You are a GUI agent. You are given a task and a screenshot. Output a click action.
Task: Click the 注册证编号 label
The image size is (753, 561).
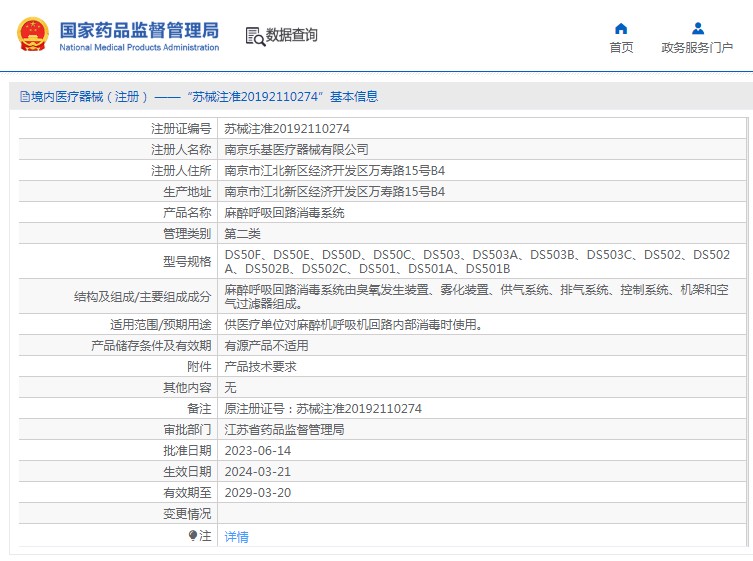[181, 129]
